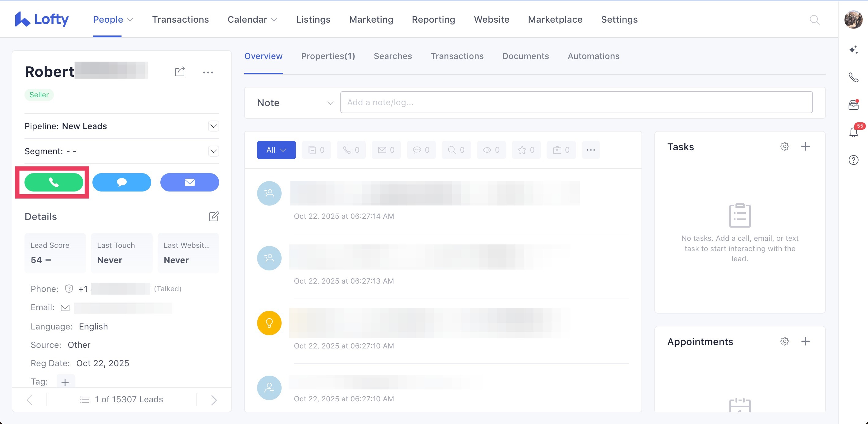Click the envelope email button
The image size is (868, 424).
189,182
